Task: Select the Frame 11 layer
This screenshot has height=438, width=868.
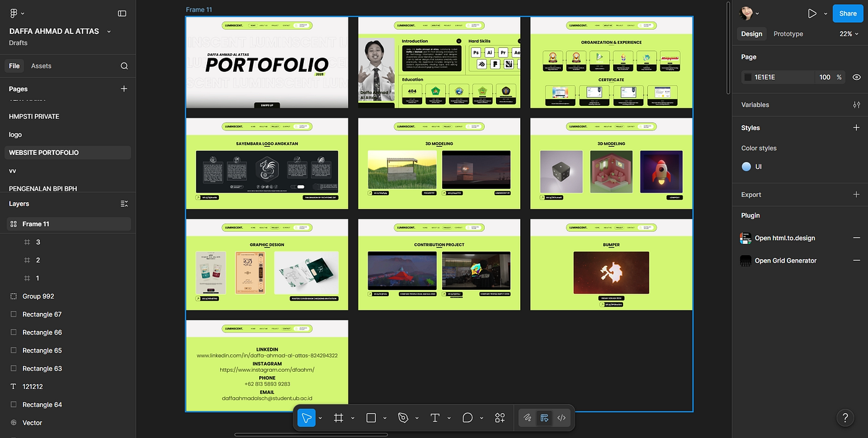Action: click(68, 224)
